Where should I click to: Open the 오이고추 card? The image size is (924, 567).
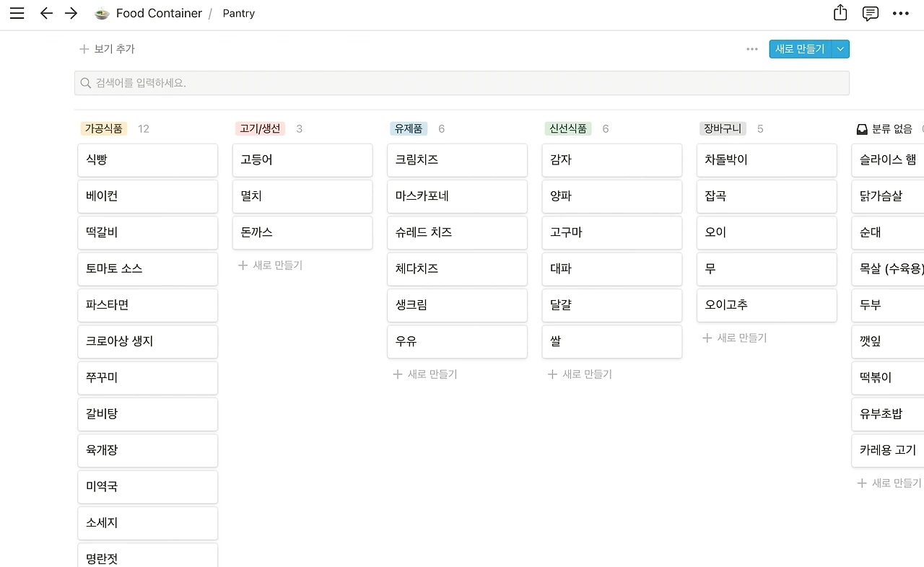coord(767,305)
